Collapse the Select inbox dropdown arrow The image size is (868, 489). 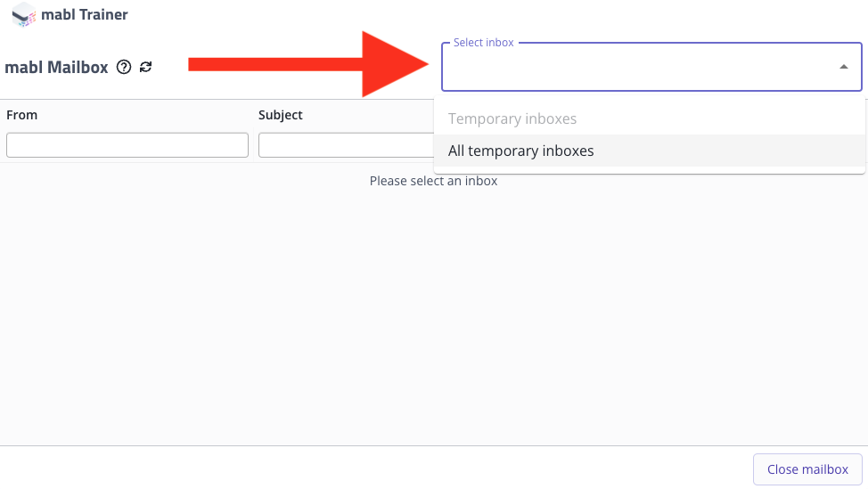[844, 67]
